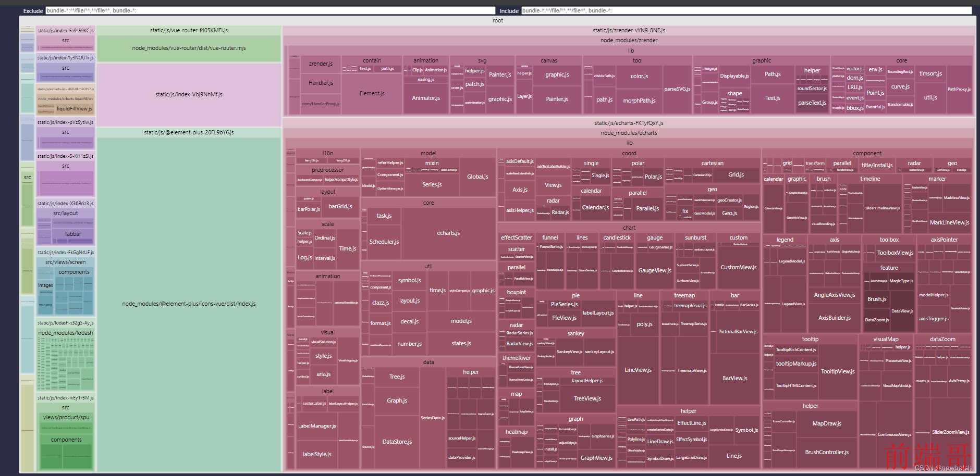Click the Handler.js block

coord(321,83)
